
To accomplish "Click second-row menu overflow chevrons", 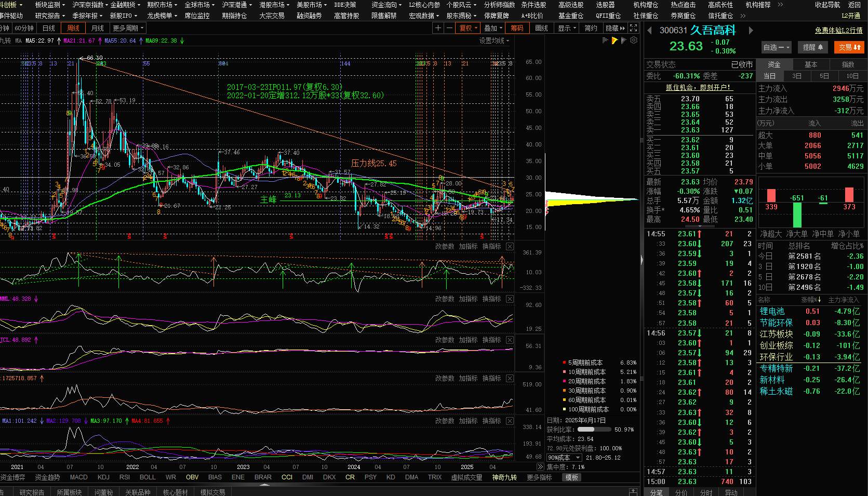I will [743, 16].
